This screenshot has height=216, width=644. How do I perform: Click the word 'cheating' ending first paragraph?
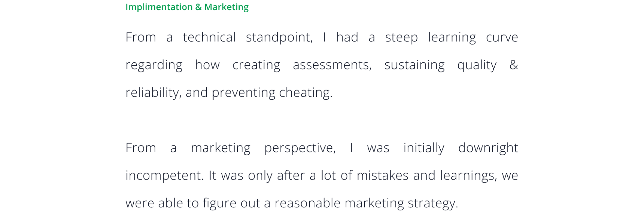pyautogui.click(x=305, y=93)
